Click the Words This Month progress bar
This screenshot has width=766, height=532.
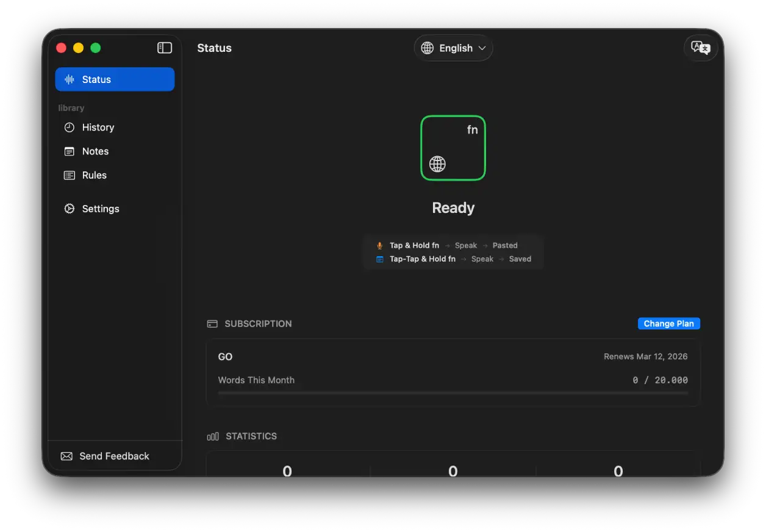point(453,394)
